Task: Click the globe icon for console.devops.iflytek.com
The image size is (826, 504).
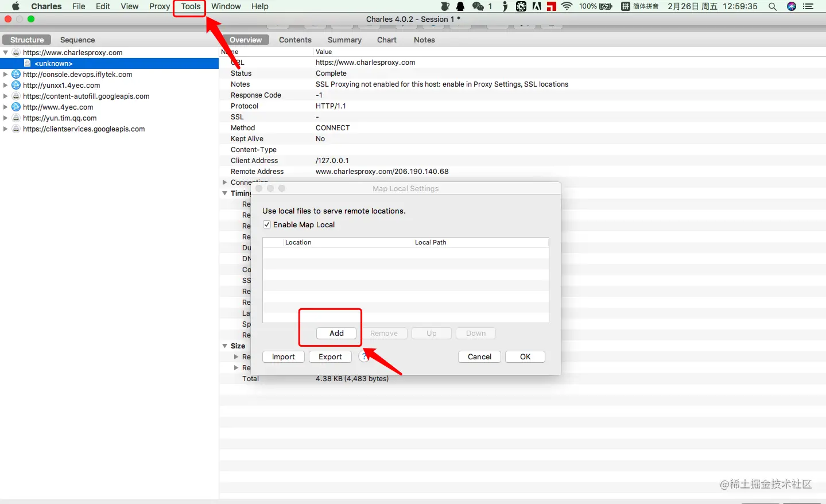Action: click(x=16, y=74)
